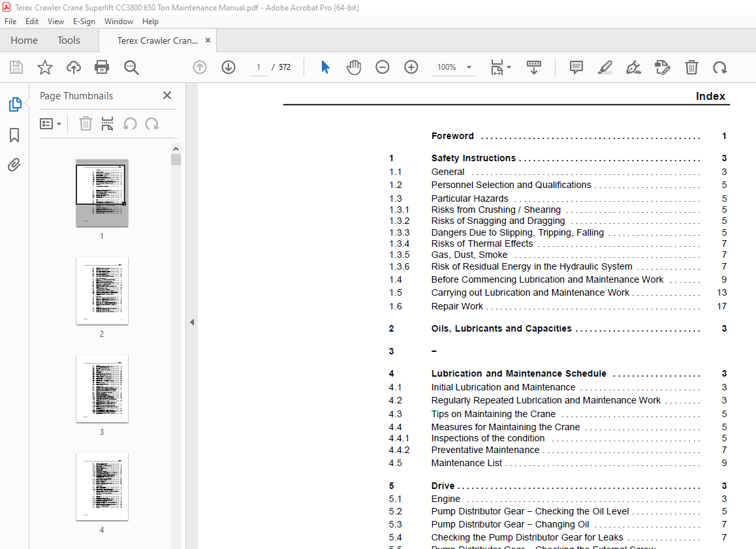The width and height of the screenshot is (756, 549).
Task: Select the Terex Crawler Crane document tab
Action: pos(157,40)
